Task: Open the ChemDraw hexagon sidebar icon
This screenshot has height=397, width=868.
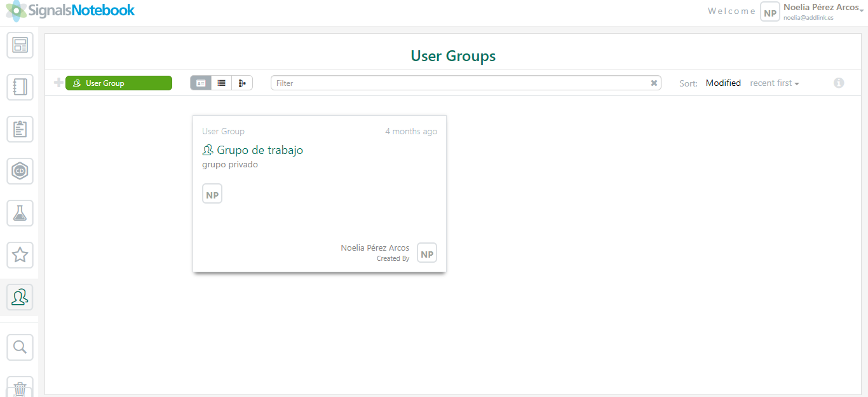Action: point(20,171)
